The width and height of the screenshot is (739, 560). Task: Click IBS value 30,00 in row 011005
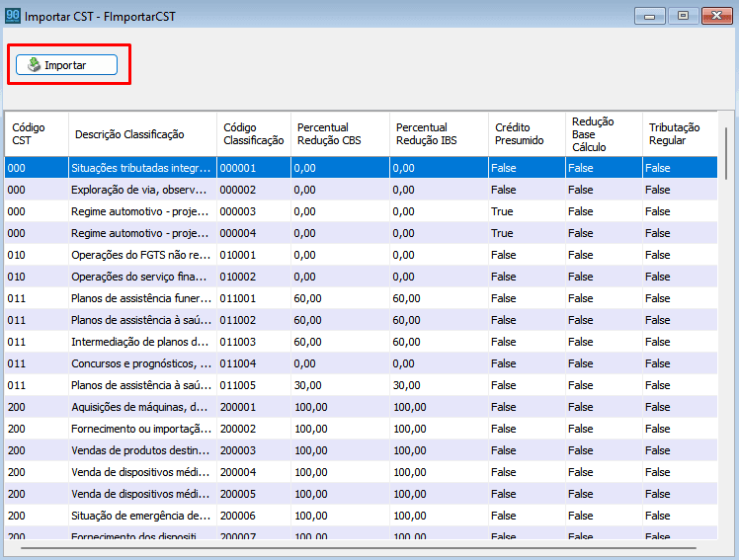407,385
